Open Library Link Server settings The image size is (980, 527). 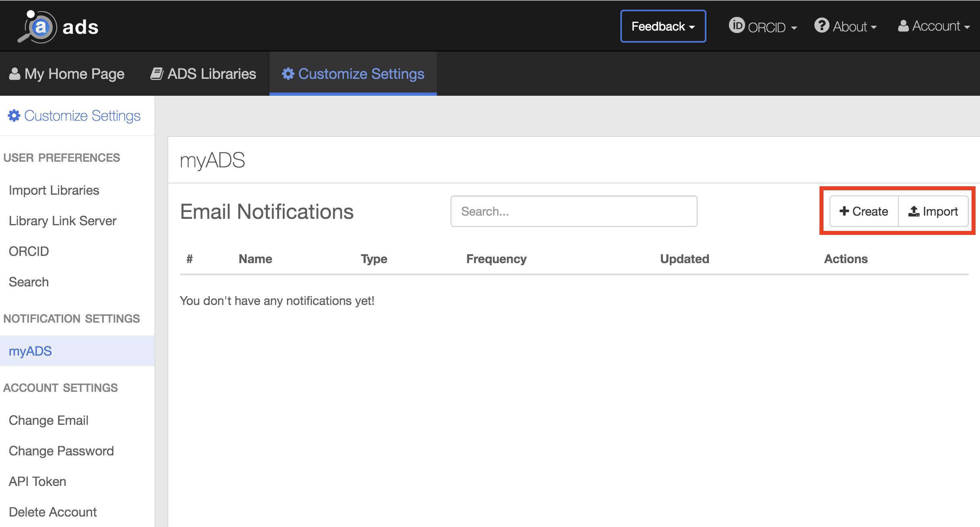62,221
